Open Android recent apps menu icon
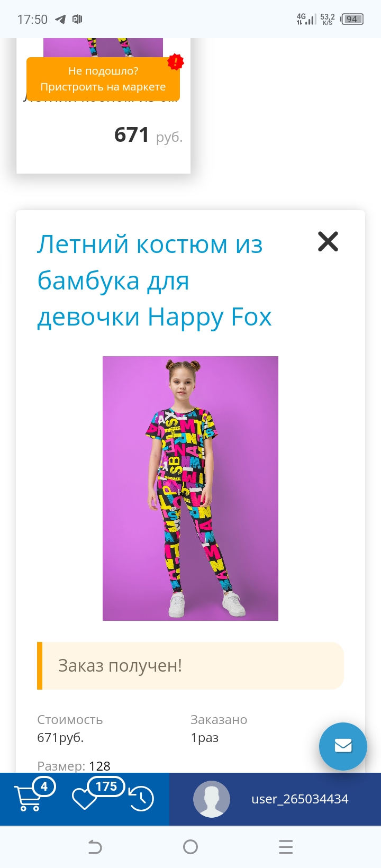Screen dimensions: 381x868 coord(286,847)
